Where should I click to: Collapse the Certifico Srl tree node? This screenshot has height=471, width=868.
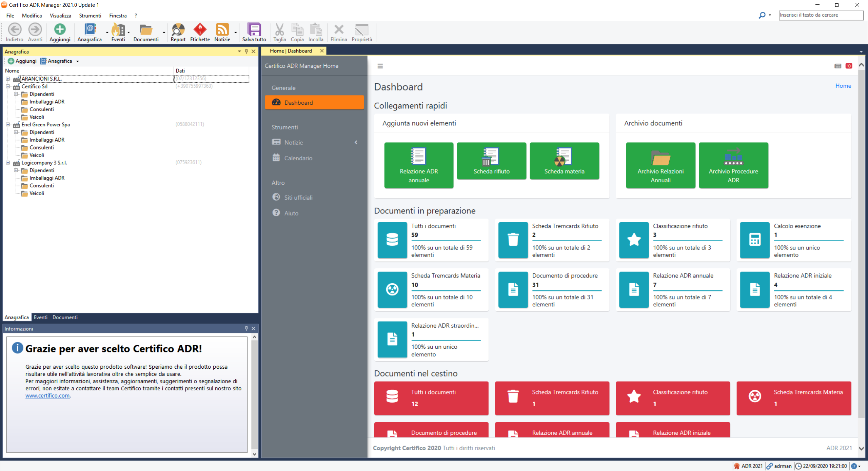point(8,86)
